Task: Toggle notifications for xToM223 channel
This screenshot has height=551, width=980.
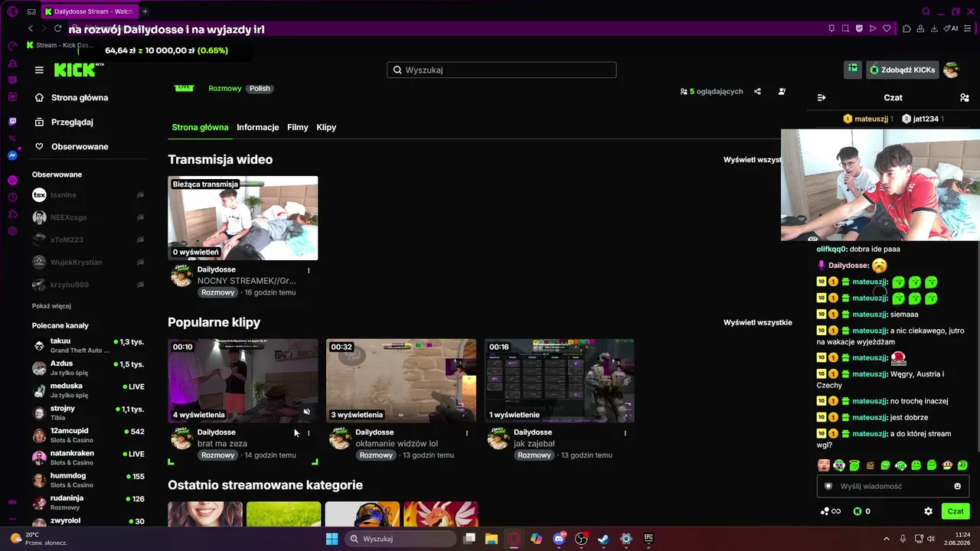Action: click(140, 240)
